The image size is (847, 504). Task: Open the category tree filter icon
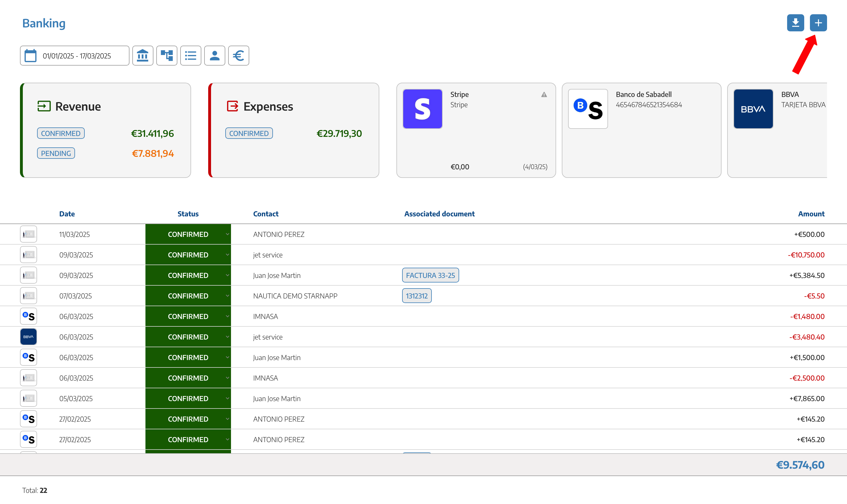pos(167,56)
